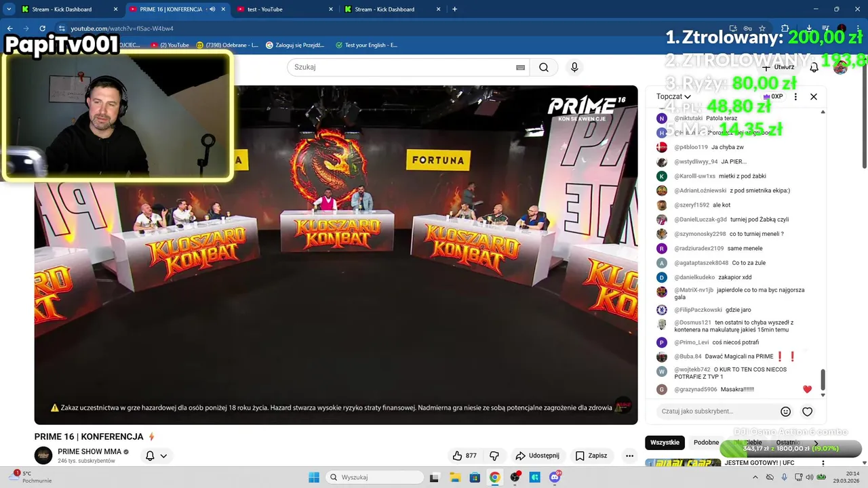Image resolution: width=868 pixels, height=488 pixels.
Task: Reload the YouTube page
Action: (42, 28)
